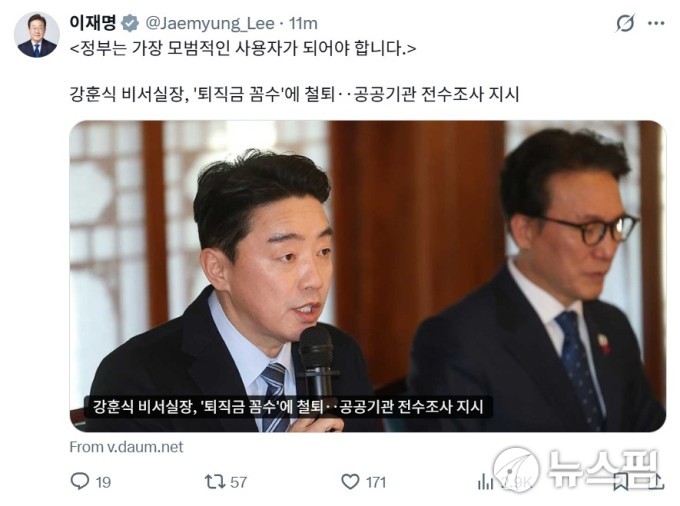
Task: Click the share upload icon
Action: coord(657,481)
